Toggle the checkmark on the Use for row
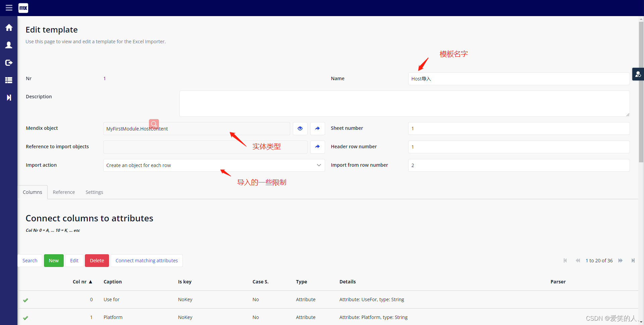Viewport: 644px width, 325px height. click(25, 300)
